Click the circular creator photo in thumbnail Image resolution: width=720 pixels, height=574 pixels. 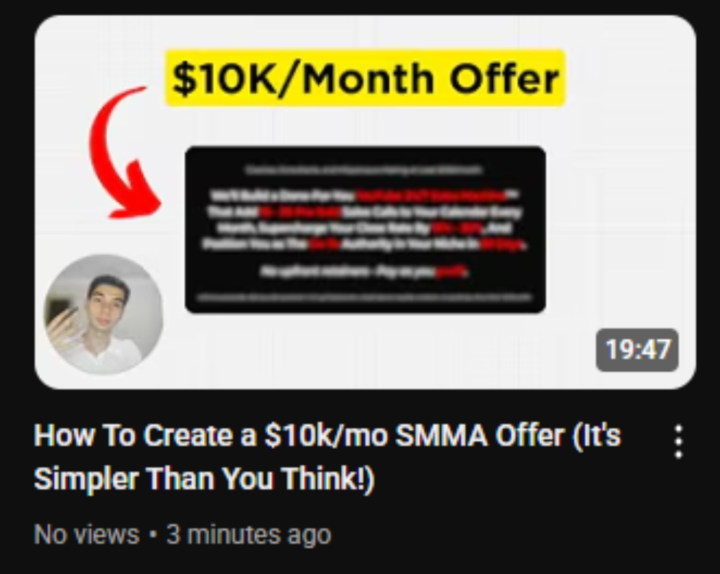tap(103, 315)
